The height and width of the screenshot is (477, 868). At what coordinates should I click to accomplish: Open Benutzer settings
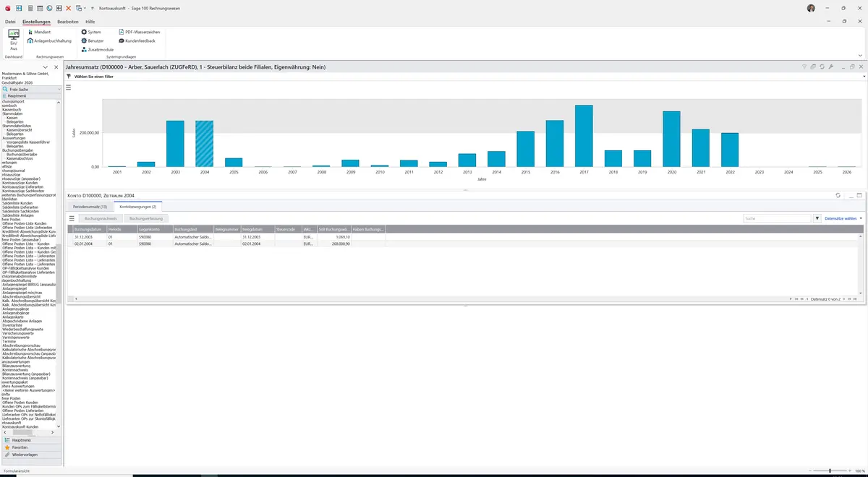[x=93, y=41]
